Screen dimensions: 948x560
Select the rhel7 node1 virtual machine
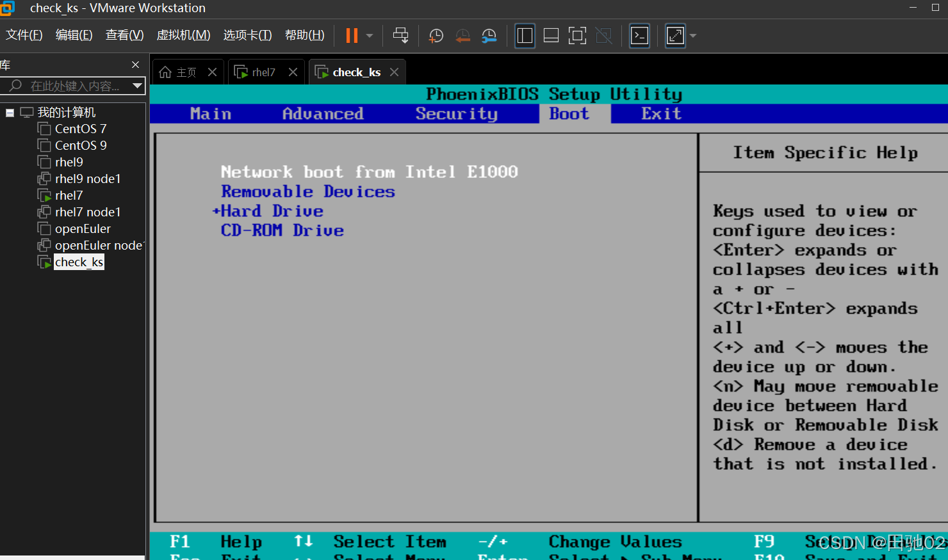88,212
